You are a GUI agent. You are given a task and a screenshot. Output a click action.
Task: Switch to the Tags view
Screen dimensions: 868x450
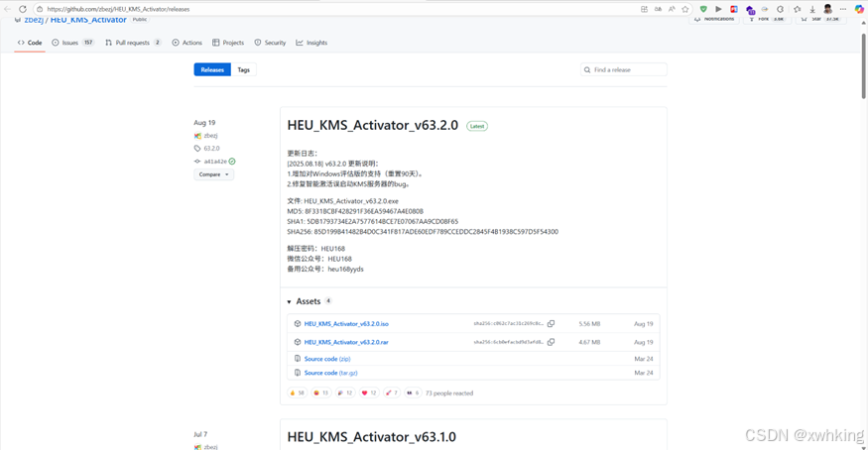click(x=244, y=69)
